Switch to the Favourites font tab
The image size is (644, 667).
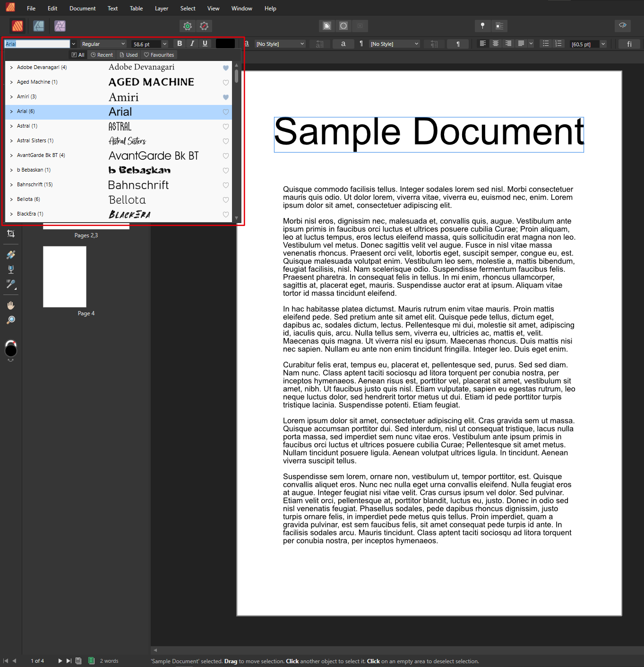(159, 55)
